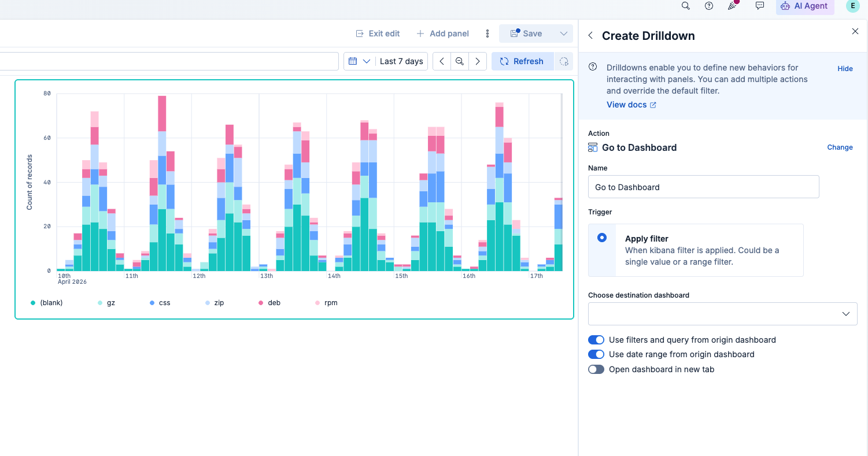Screen dimensions: 868x456
Task: Open the search magnifier icon in header
Action: [685, 6]
